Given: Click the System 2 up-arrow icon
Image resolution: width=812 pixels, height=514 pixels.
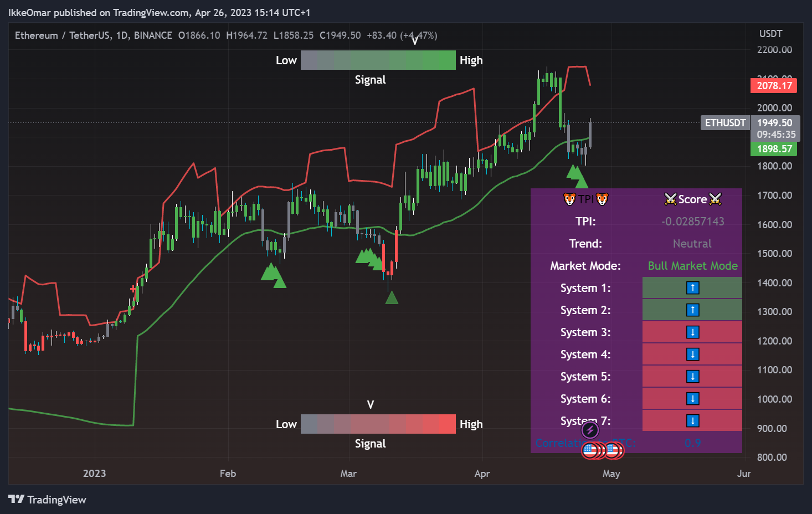Looking at the screenshot, I should click(692, 310).
